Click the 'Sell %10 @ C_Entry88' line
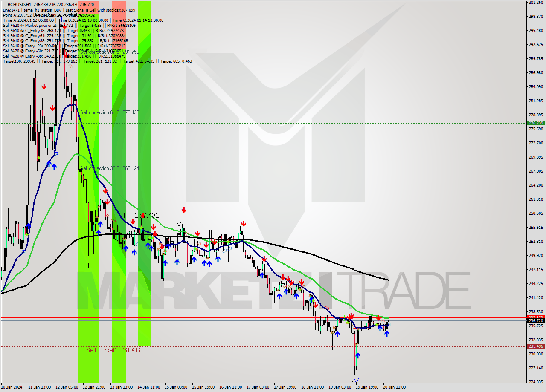Viewport: 546px width, 392px height. pos(65,40)
